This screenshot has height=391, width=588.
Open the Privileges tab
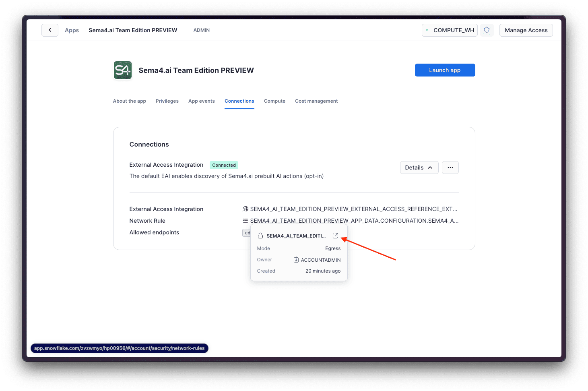(167, 101)
